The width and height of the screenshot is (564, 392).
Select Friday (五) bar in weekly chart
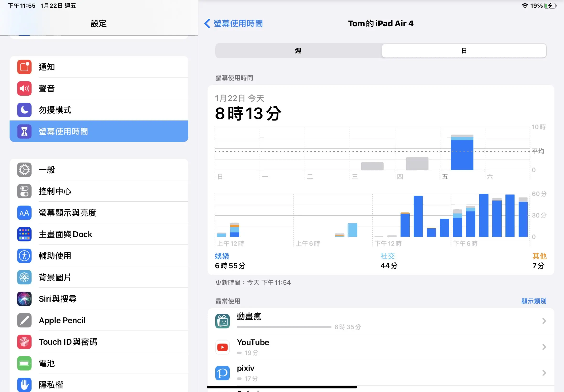click(462, 152)
